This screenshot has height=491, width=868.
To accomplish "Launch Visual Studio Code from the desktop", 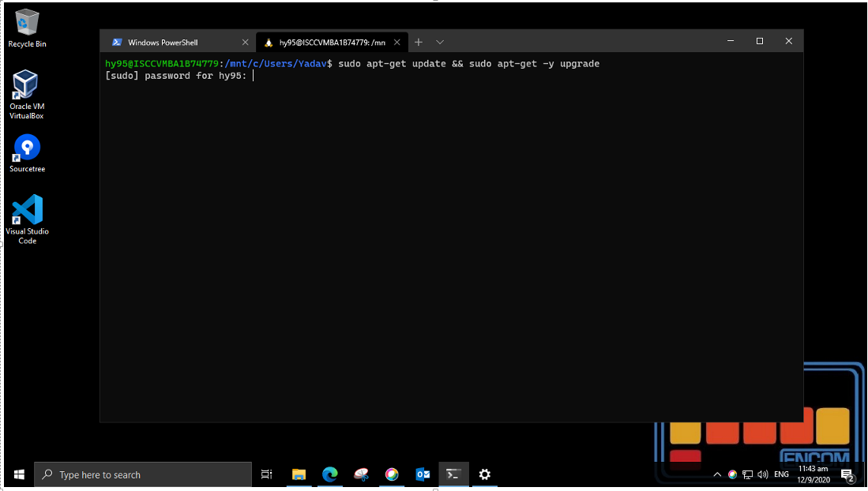I will [26, 214].
